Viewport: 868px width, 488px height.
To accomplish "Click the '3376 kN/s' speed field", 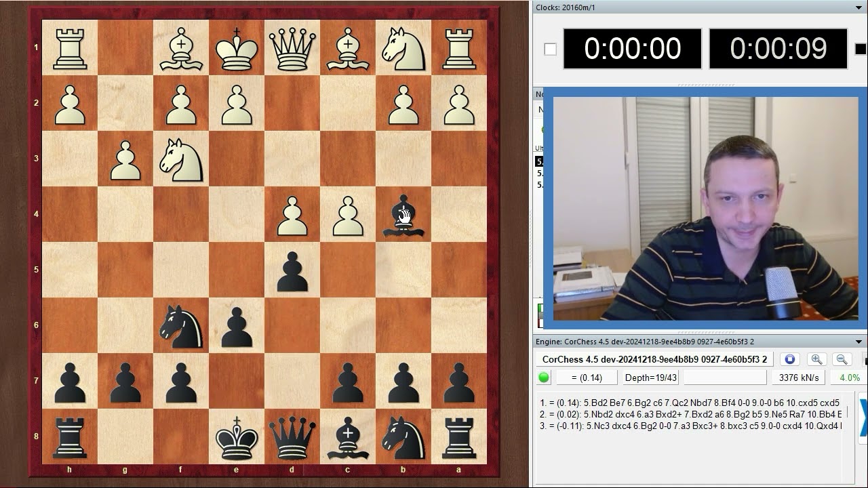I will coord(798,378).
